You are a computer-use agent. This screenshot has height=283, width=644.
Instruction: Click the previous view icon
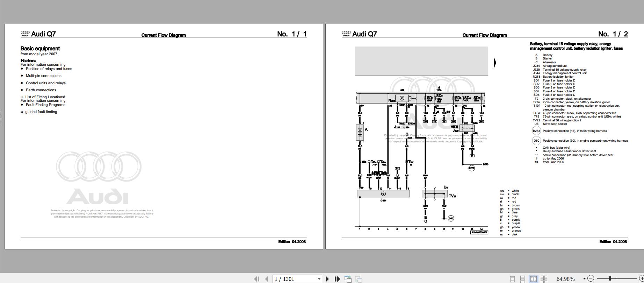[x=348, y=279]
